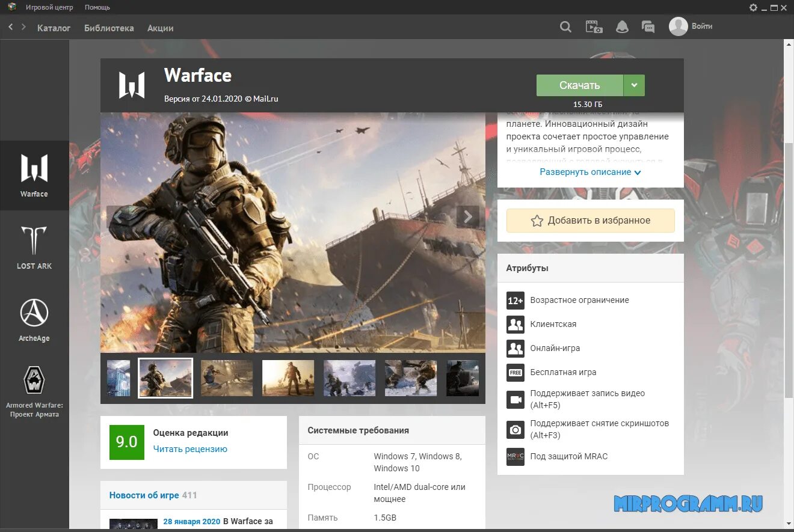The width and height of the screenshot is (794, 532).
Task: Open the download options dropdown arrow
Action: 634,85
